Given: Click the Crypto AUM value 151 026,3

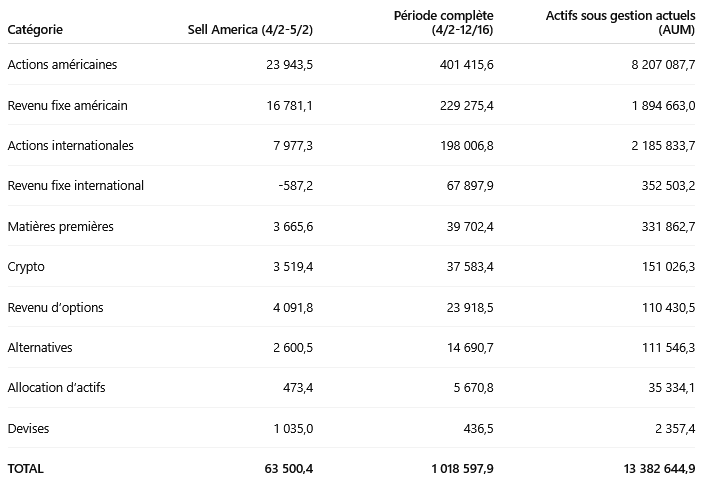Looking at the screenshot, I should pyautogui.click(x=665, y=267).
